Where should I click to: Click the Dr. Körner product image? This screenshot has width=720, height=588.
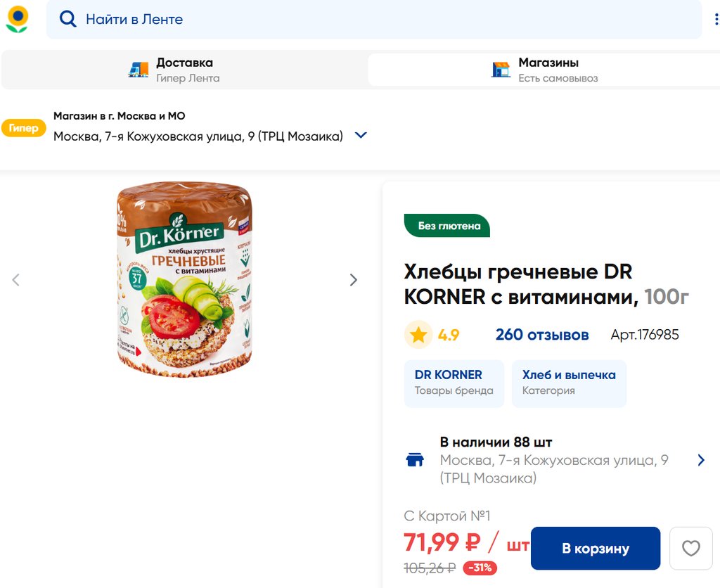click(184, 279)
